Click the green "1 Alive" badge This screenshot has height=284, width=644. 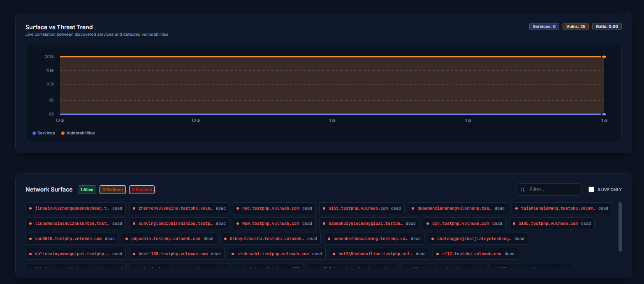[87, 189]
